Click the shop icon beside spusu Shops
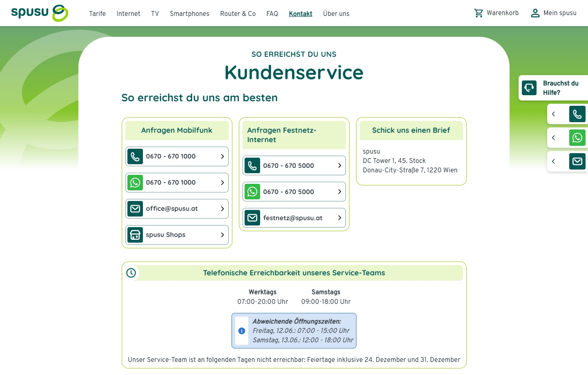This screenshot has width=588, height=375. click(135, 235)
